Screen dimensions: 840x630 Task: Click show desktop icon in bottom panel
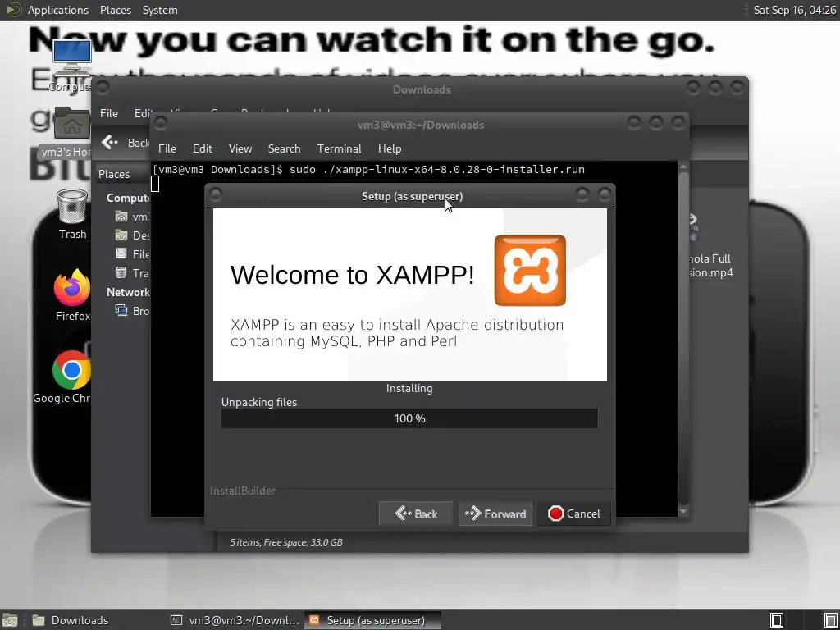pos(10,620)
